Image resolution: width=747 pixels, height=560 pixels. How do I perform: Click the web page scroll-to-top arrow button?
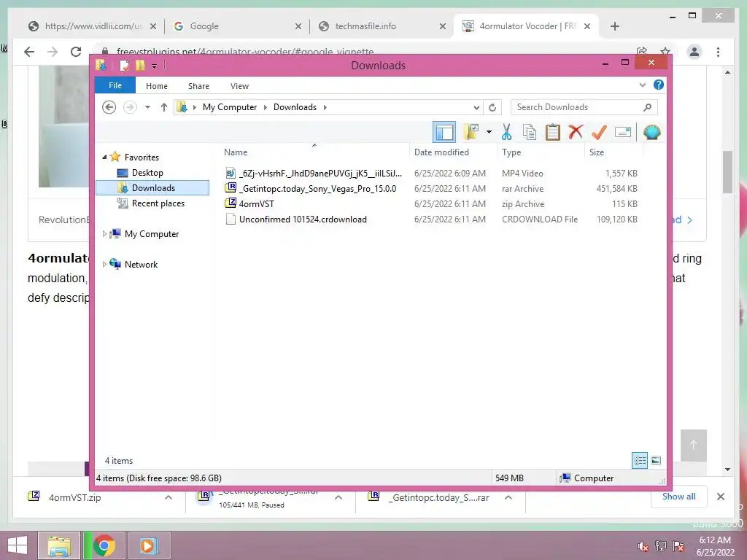(x=693, y=445)
